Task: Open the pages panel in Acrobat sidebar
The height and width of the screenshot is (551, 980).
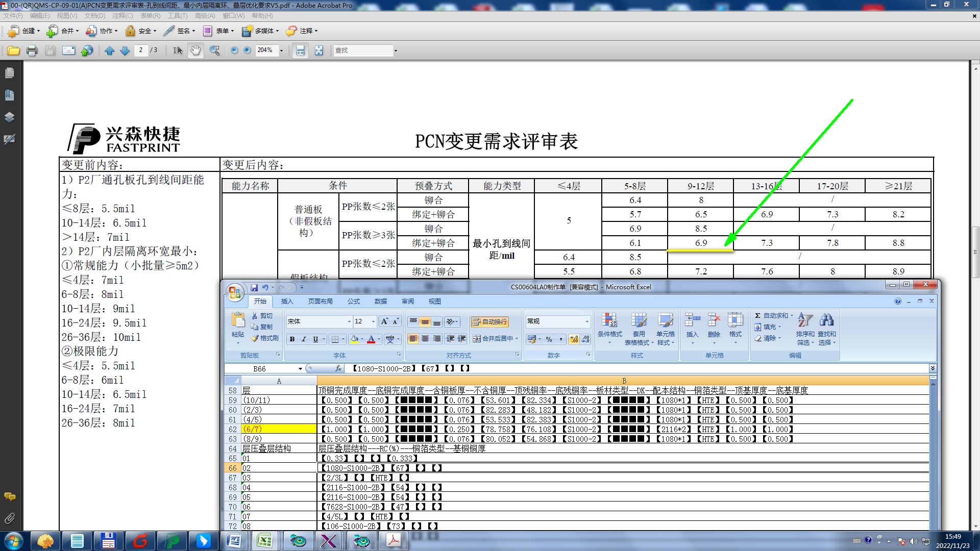Action: pyautogui.click(x=9, y=73)
